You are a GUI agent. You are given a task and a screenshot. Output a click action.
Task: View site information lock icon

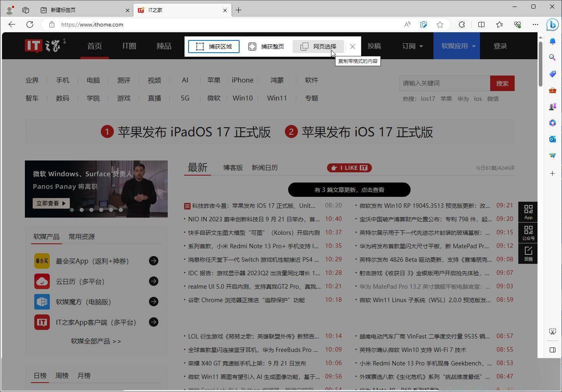(x=52, y=24)
